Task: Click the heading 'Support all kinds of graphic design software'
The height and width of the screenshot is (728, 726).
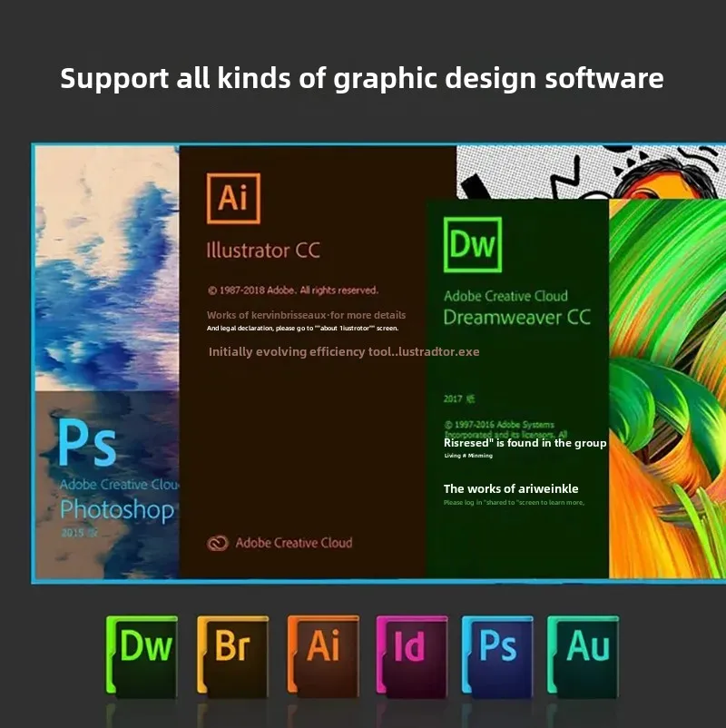Action: click(362, 78)
